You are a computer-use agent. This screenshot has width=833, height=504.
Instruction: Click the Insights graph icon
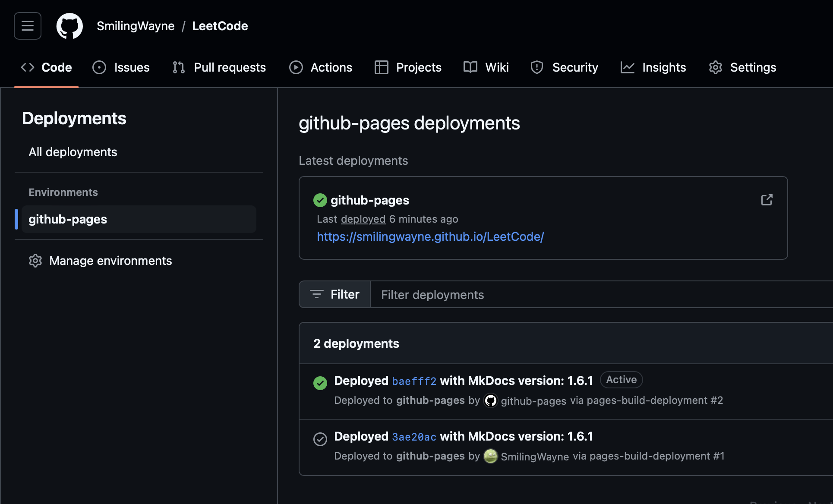click(x=628, y=67)
